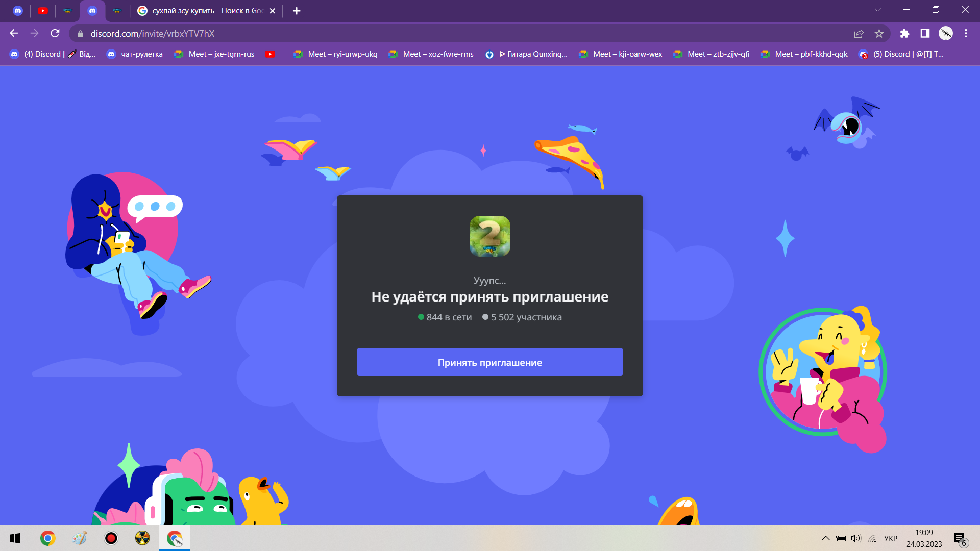Switch to fifth pinned tab
Screen dimensions: 980x551
pyautogui.click(x=117, y=11)
